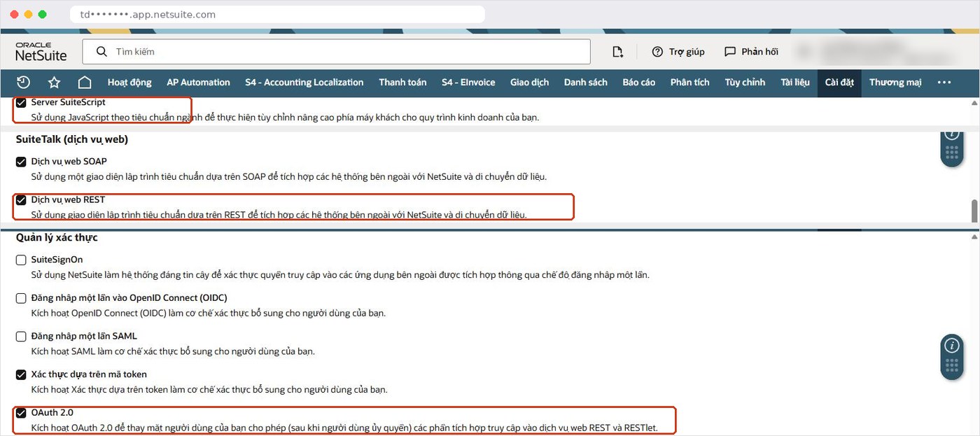Open the S4 - EInvoice menu

(468, 83)
